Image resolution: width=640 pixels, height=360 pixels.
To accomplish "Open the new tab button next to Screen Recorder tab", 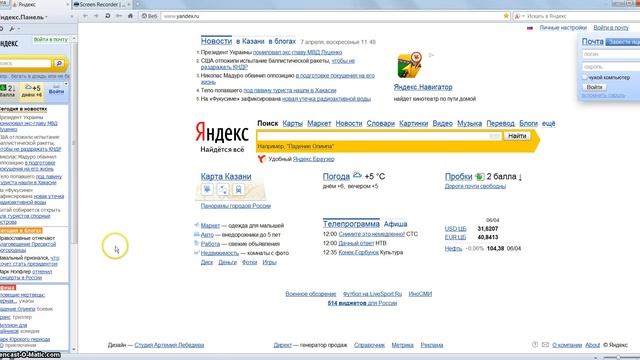I will tap(138, 4).
